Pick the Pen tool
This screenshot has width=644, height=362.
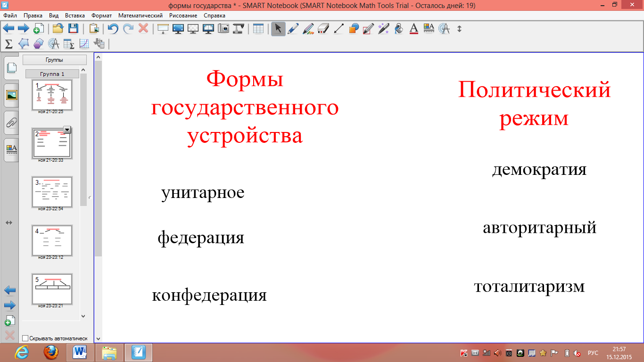[x=293, y=28]
